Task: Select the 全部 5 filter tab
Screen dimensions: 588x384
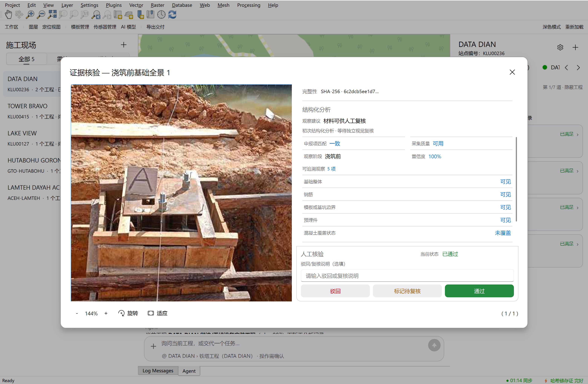Action: click(x=26, y=59)
